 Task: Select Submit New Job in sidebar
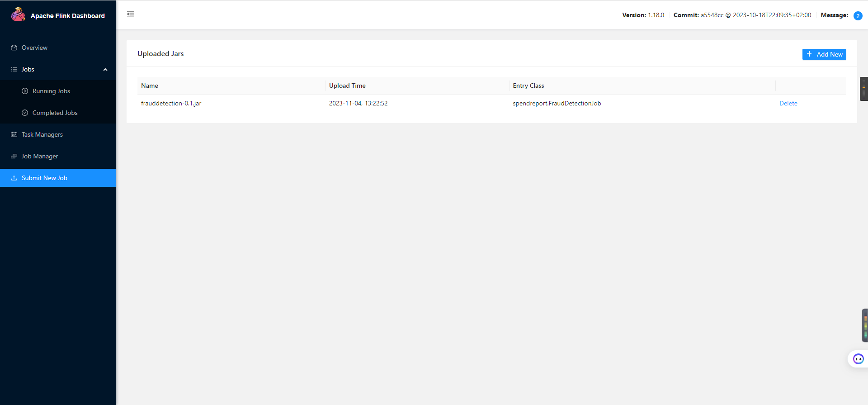pyautogui.click(x=58, y=178)
